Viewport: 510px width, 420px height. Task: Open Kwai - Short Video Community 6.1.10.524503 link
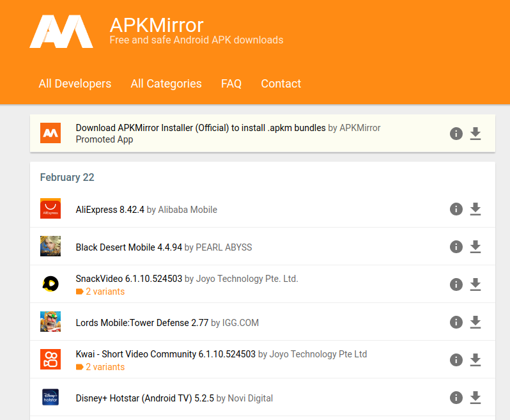pyautogui.click(x=166, y=354)
